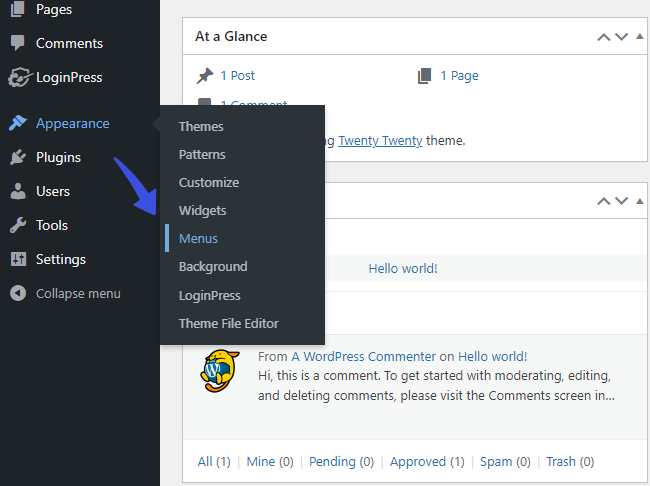Filter comments by Spam (0)
The height and width of the screenshot is (486, 650).
point(505,462)
